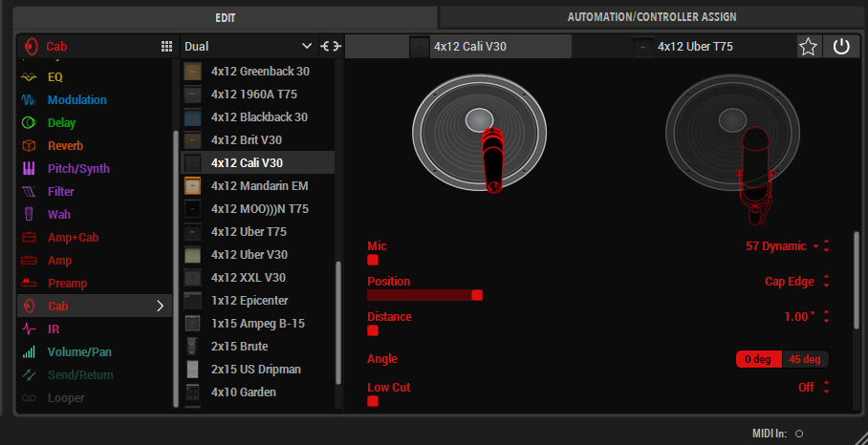The width and height of the screenshot is (868, 445).
Task: Click the Distance 1.00" stepper arrows
Action: click(x=827, y=317)
